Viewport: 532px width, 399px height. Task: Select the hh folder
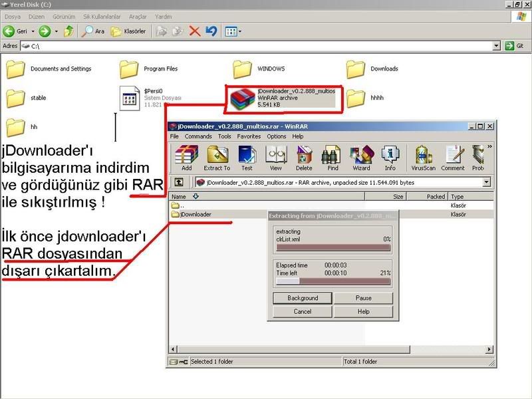22,127
